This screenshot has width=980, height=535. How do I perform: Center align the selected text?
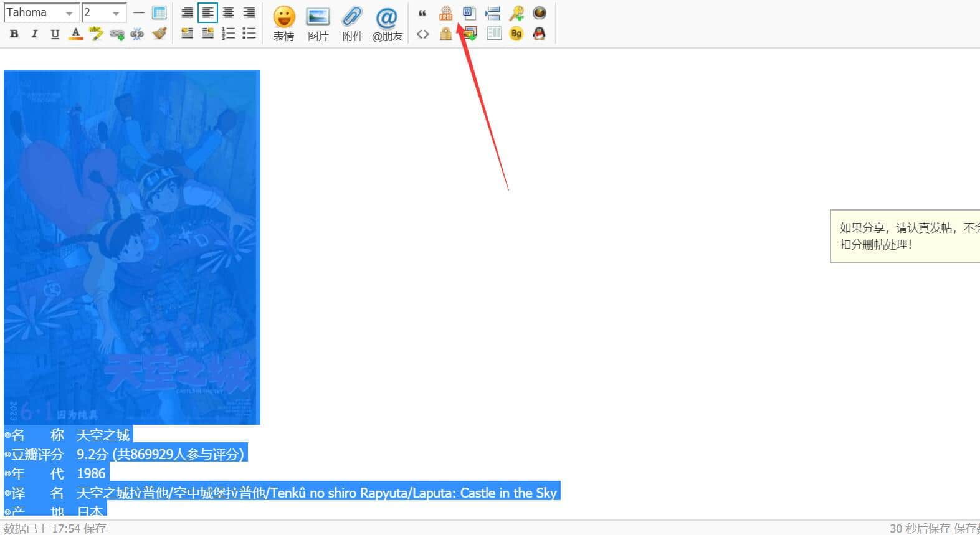point(229,12)
